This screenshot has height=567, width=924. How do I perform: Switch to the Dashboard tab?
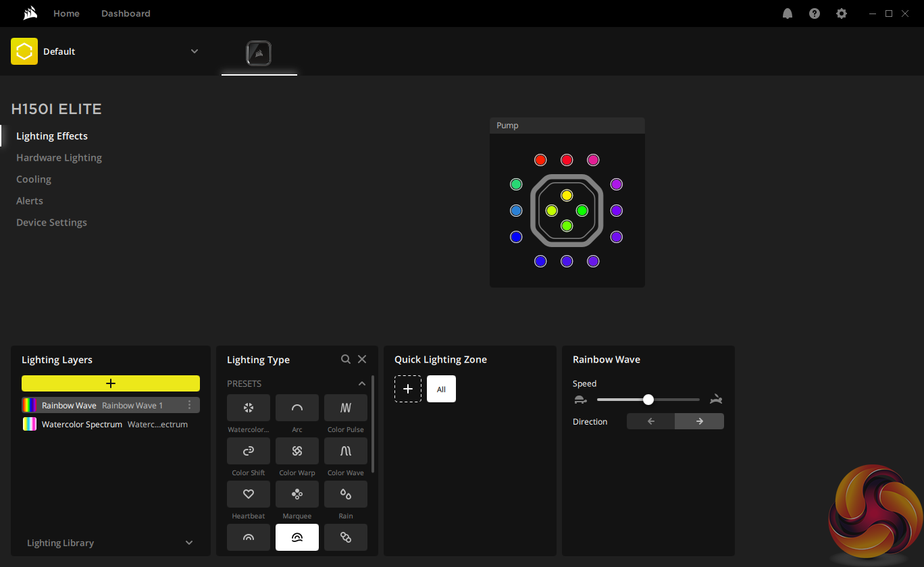pos(126,13)
